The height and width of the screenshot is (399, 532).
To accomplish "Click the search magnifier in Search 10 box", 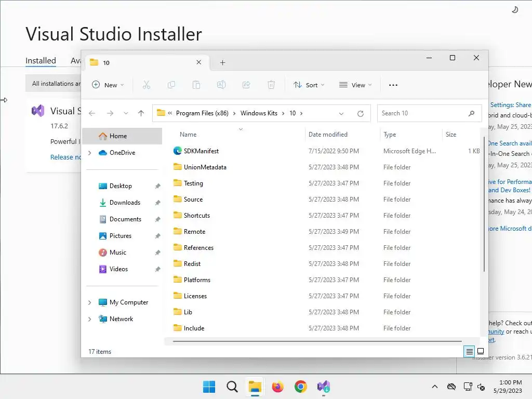I will pos(471,113).
